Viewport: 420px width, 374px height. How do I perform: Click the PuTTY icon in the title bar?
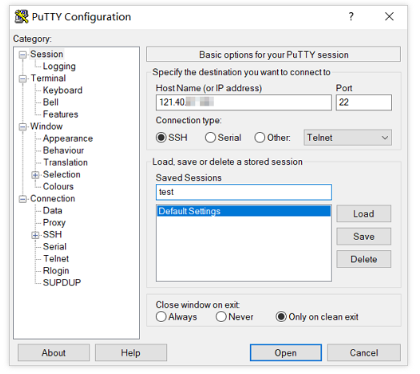point(21,17)
